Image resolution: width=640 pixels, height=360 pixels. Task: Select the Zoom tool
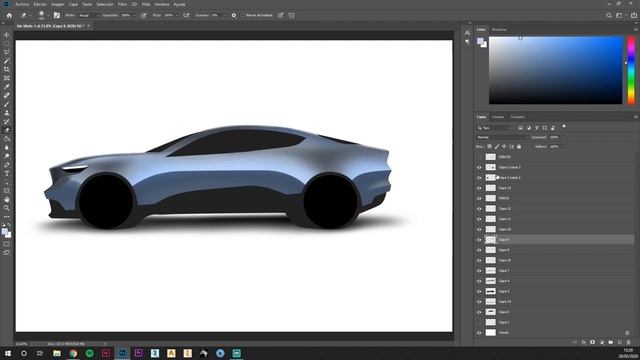[x=7, y=208]
